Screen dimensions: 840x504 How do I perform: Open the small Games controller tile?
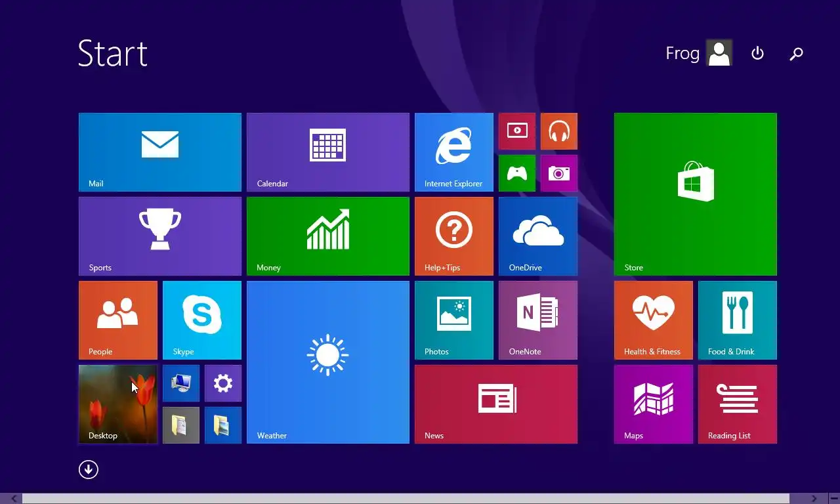pos(517,173)
